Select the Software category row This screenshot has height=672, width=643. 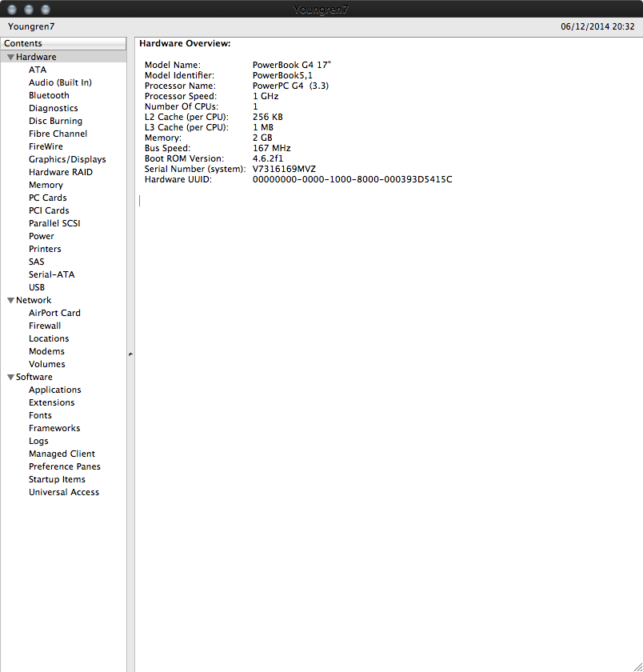pos(63,377)
